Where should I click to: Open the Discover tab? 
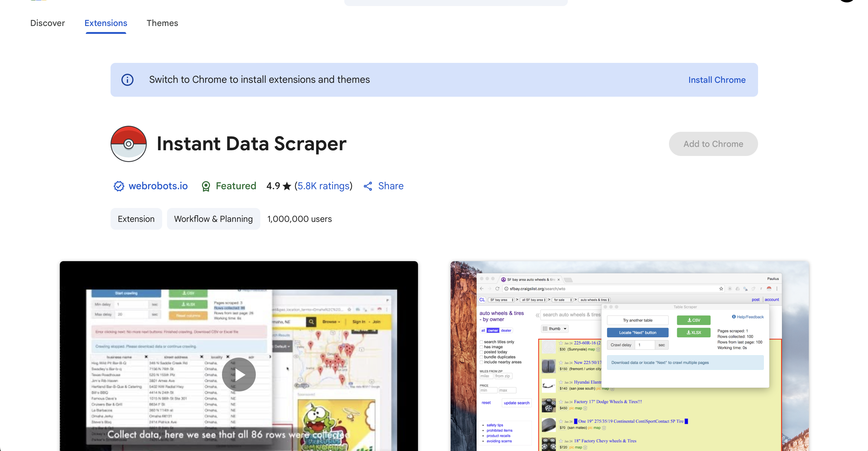(x=47, y=23)
